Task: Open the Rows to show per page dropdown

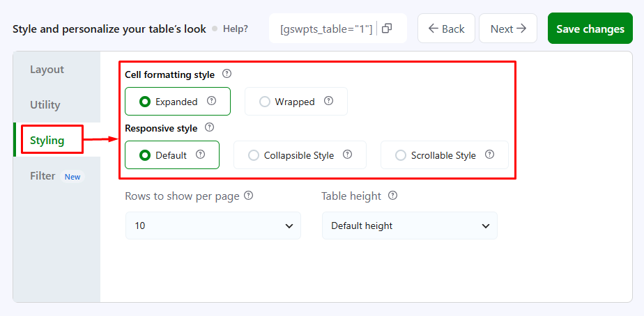Action: pyautogui.click(x=213, y=226)
